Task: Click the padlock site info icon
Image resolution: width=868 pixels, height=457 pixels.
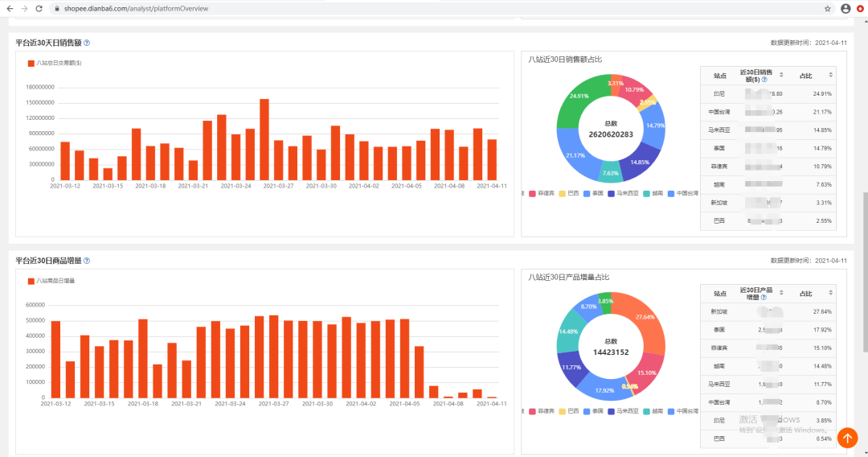Action: (56, 9)
